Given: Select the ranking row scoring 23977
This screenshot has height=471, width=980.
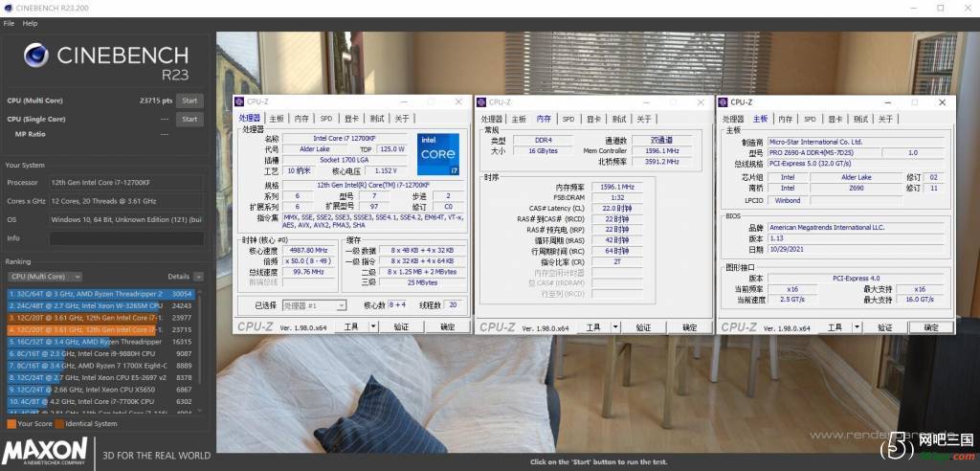Looking at the screenshot, I should click(101, 318).
